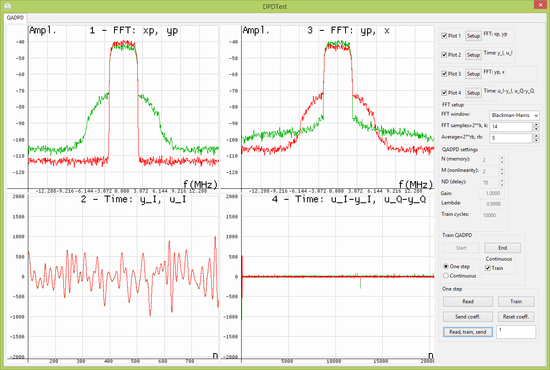Toggle the Continuous Train checkbox
The width and height of the screenshot is (550, 370).
point(488,268)
